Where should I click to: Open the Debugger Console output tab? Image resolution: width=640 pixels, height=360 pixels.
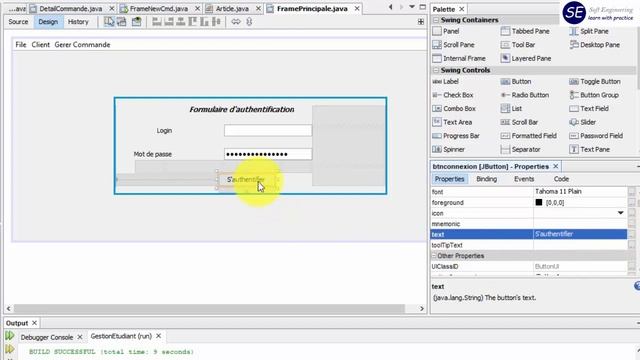click(x=47, y=337)
